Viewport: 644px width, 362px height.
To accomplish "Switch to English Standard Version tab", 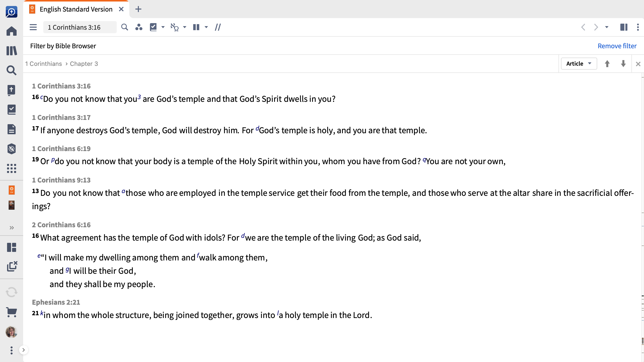I will (x=76, y=9).
